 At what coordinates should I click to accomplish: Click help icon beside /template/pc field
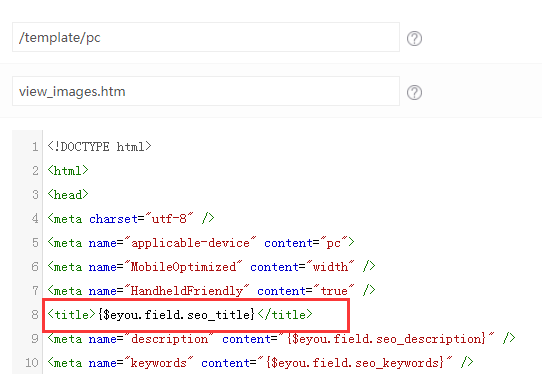pos(414,38)
